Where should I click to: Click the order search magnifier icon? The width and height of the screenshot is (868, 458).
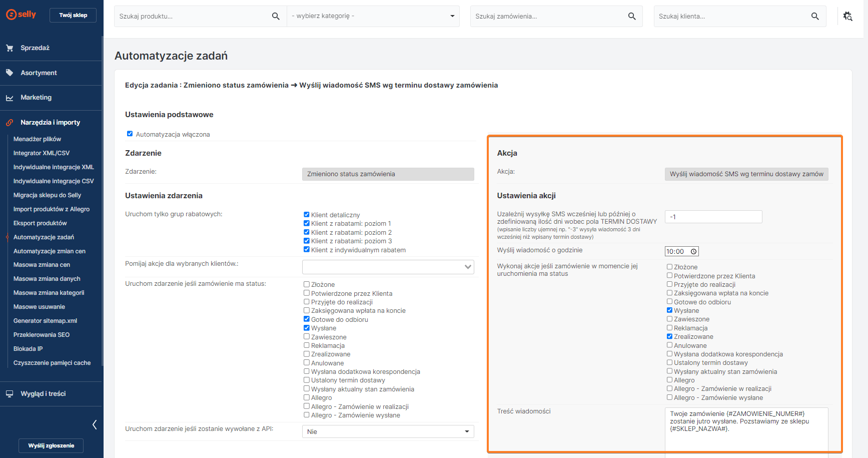coord(632,17)
